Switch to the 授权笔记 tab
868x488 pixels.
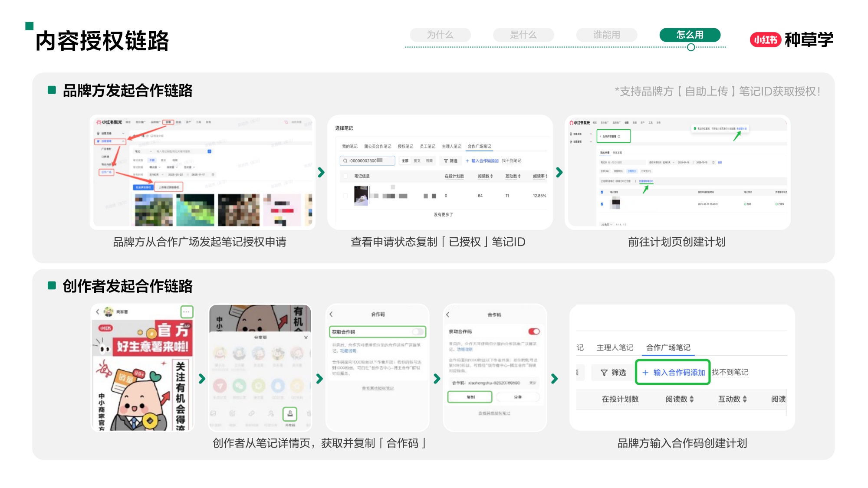(x=405, y=147)
